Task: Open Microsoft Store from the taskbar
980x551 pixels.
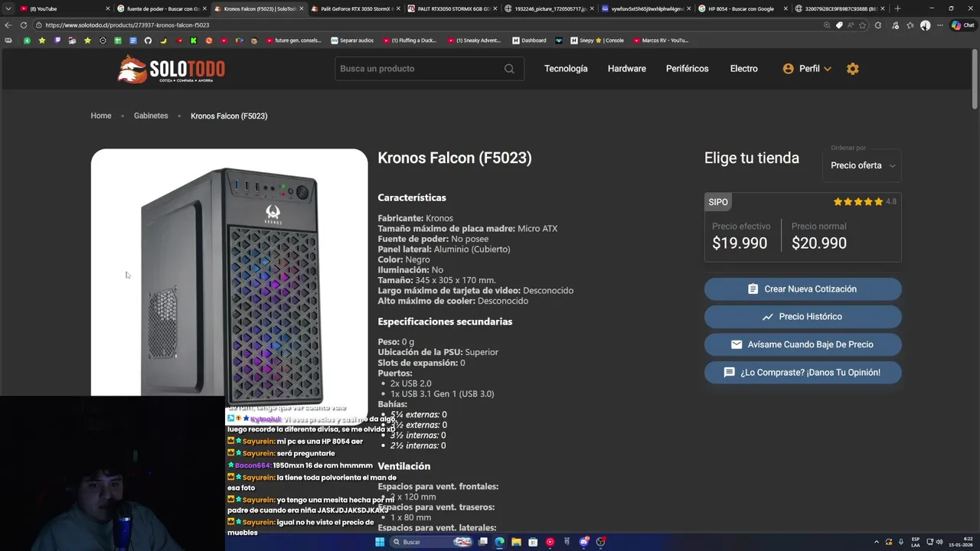Action: [x=533, y=542]
